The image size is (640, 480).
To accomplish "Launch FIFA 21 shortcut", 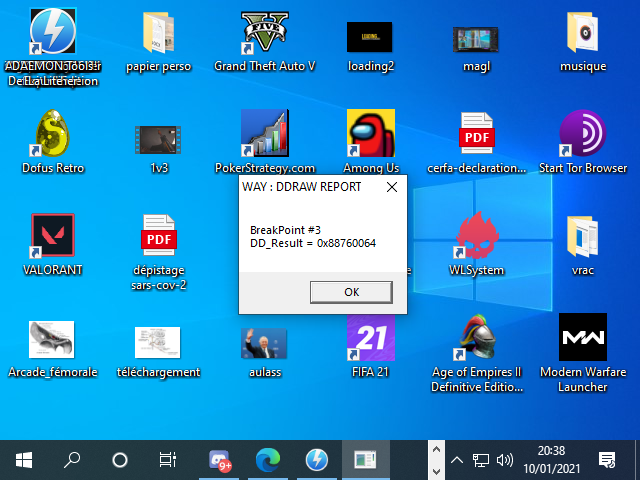I will click(371, 338).
